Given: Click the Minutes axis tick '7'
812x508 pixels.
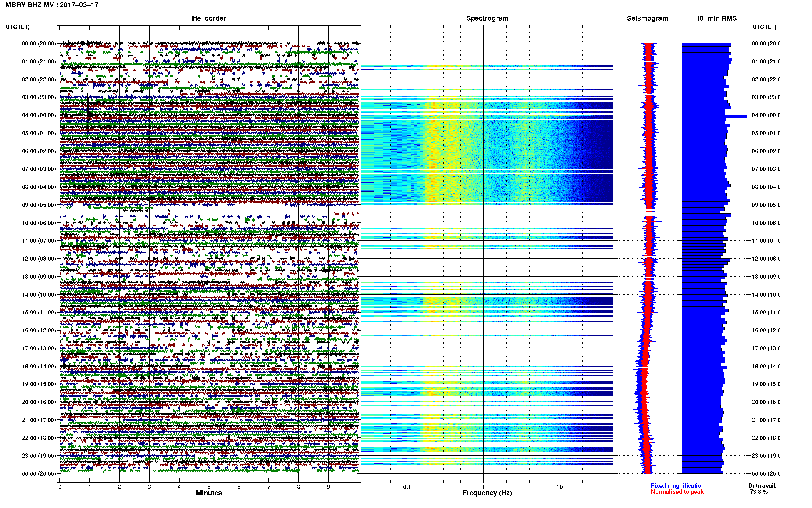Looking at the screenshot, I should [x=269, y=487].
